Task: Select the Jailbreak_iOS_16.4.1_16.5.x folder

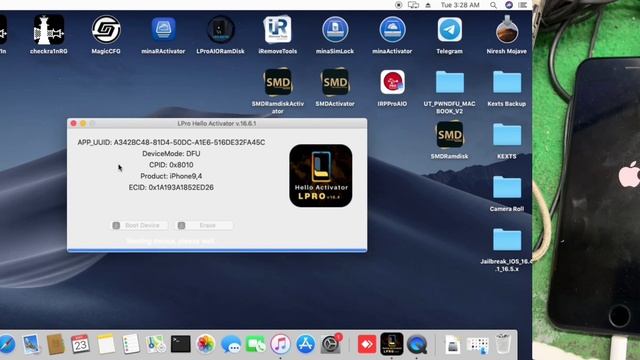Action: coord(507,239)
